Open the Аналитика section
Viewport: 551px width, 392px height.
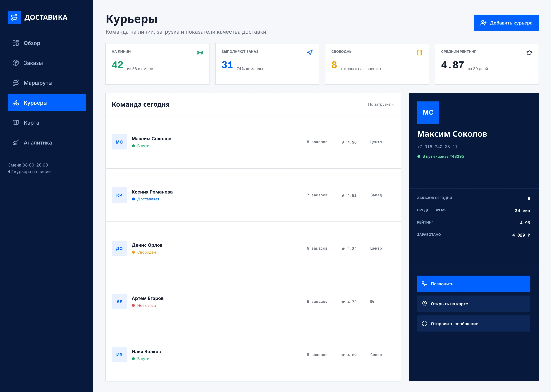tap(46, 143)
